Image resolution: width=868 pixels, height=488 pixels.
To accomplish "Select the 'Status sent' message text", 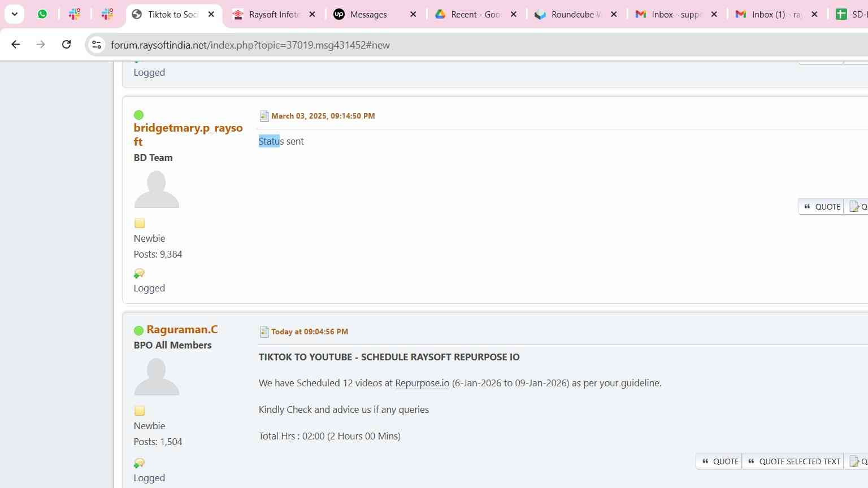I will point(281,141).
